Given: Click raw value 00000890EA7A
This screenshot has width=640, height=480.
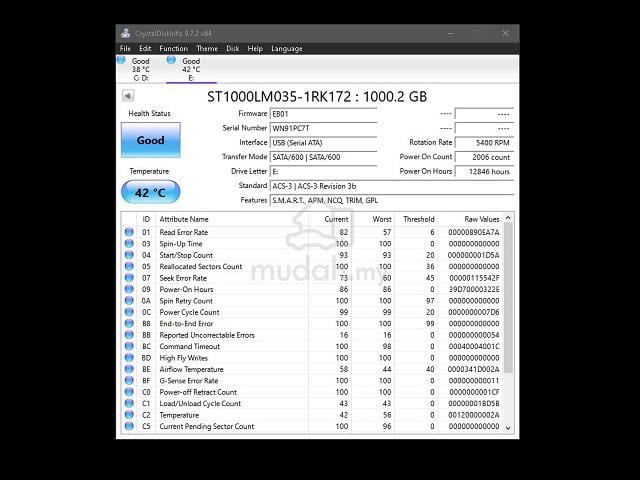Looking at the screenshot, I should click(473, 232).
